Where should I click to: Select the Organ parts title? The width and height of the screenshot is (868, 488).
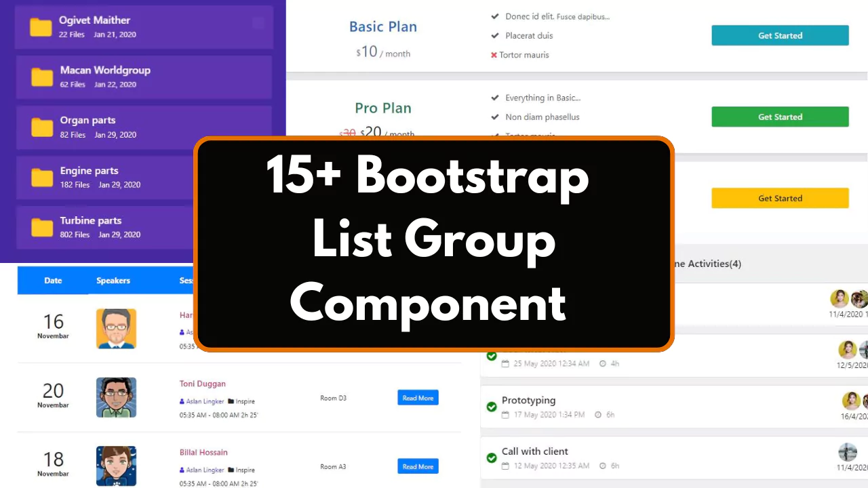[87, 121]
